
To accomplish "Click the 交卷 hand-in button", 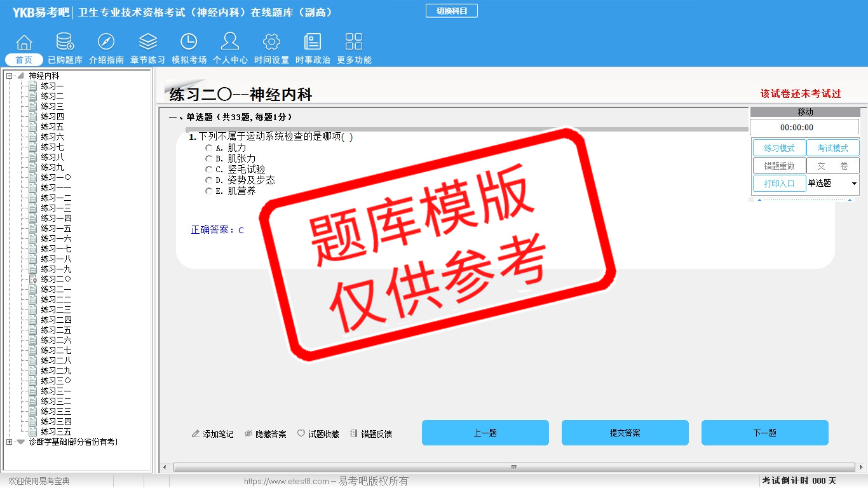I will point(832,166).
